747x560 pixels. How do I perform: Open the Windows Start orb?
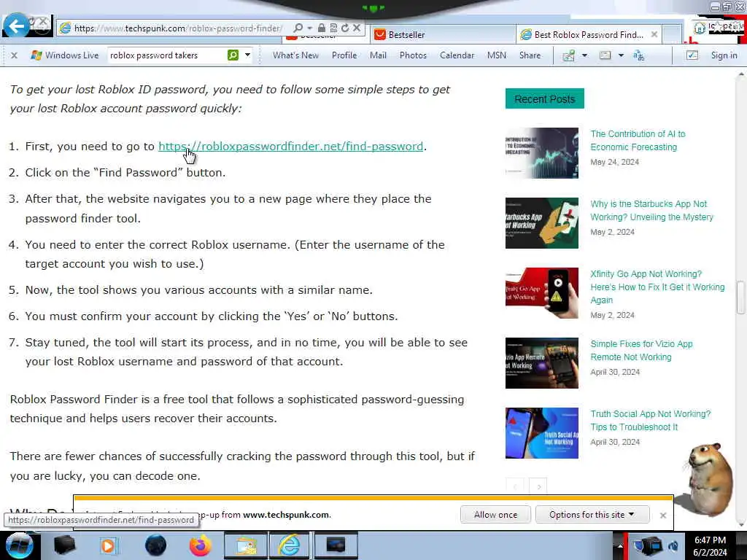pyautogui.click(x=19, y=545)
